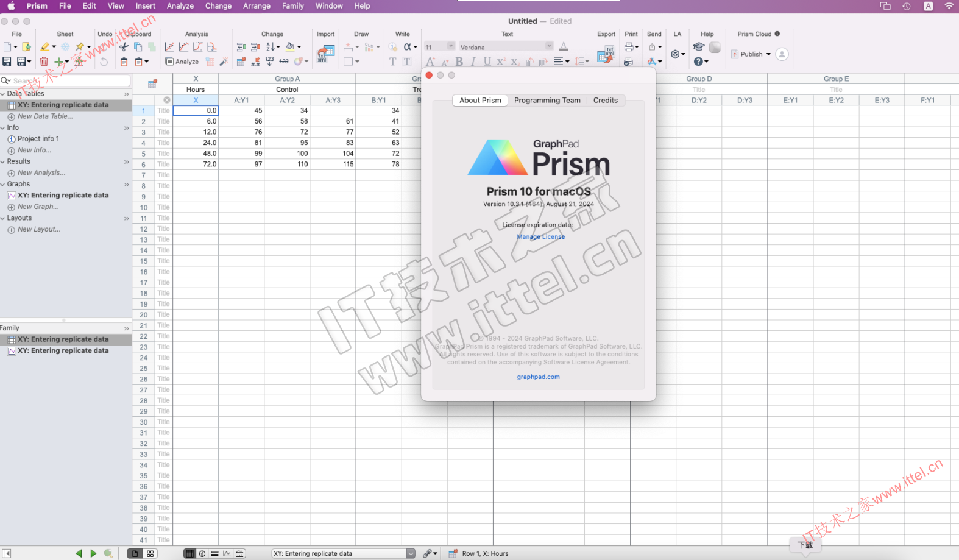Toggle single page view in status bar
Image resolution: width=959 pixels, height=560 pixels.
coord(135,553)
